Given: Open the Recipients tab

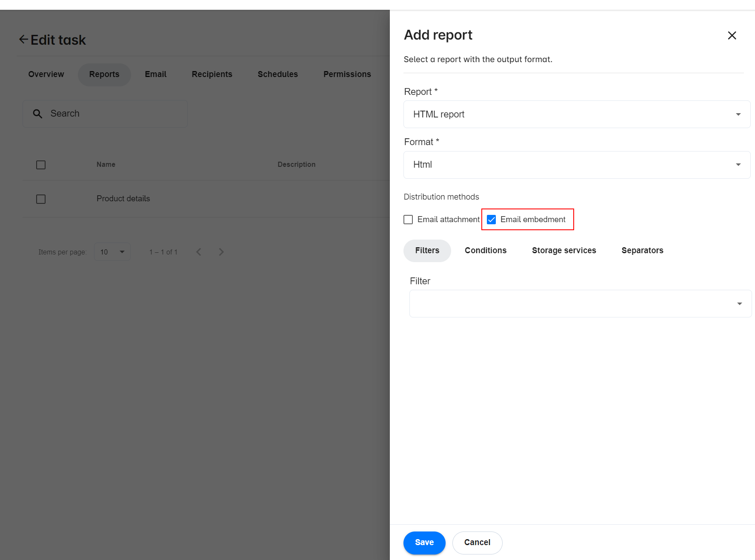Looking at the screenshot, I should 212,74.
